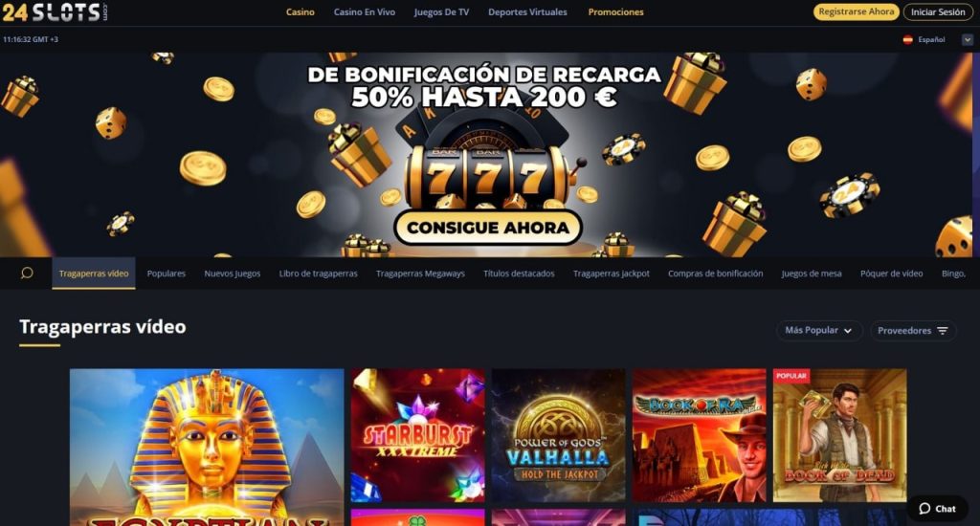Open the Chat bubble widget
980x526 pixels.
[937, 509]
